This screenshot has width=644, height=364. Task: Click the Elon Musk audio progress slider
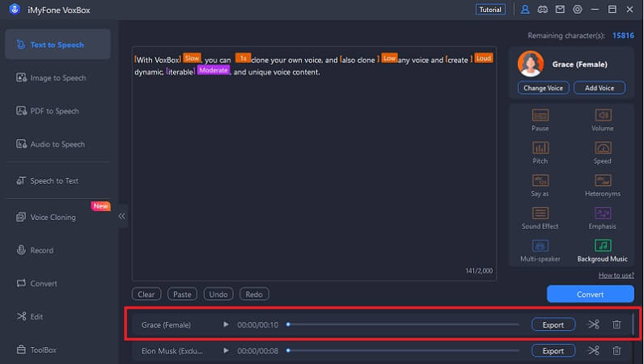404,350
